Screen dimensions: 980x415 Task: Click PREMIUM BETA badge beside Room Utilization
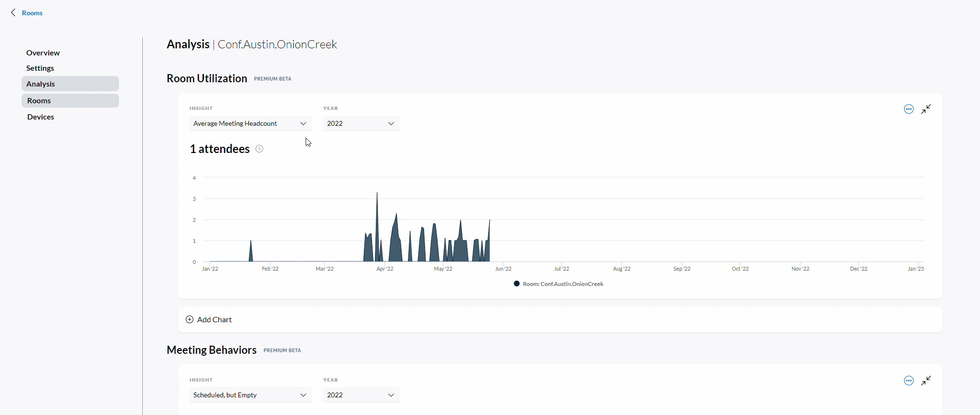[273, 79]
